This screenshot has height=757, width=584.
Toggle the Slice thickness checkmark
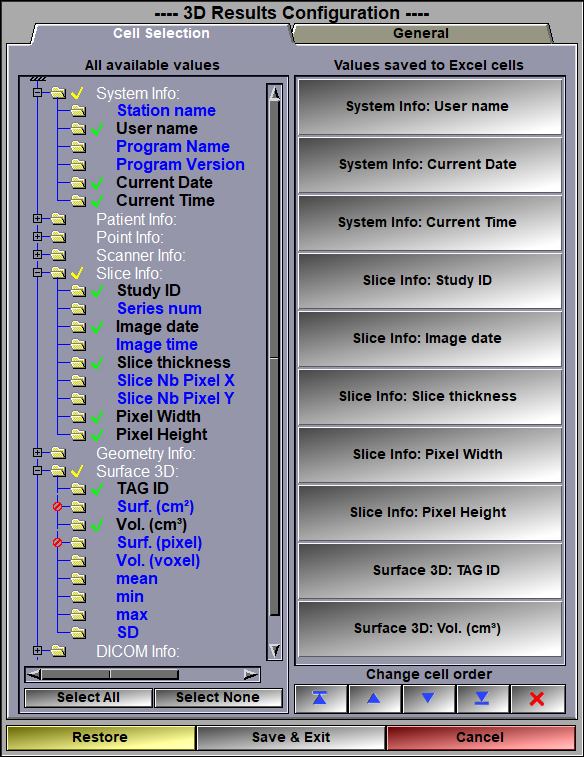pyautogui.click(x=97, y=363)
